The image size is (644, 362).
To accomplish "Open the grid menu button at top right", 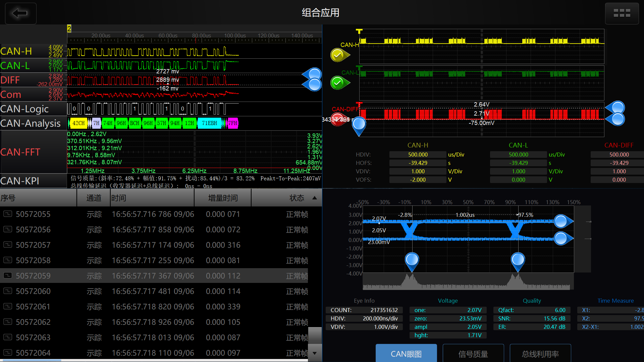I will 622,13.
